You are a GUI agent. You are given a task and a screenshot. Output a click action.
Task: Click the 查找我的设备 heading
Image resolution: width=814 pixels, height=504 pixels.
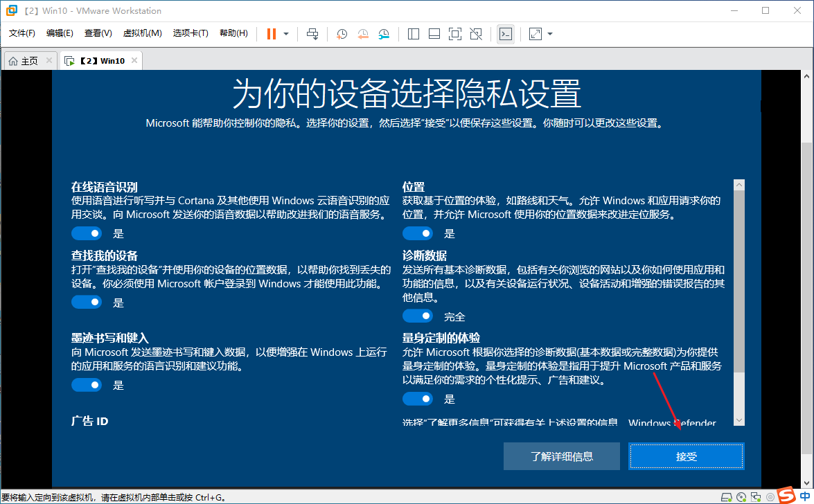(x=105, y=255)
